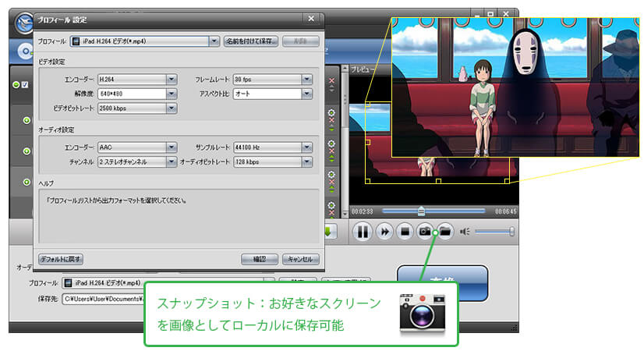Mute audio via the speaker icon

465,232
